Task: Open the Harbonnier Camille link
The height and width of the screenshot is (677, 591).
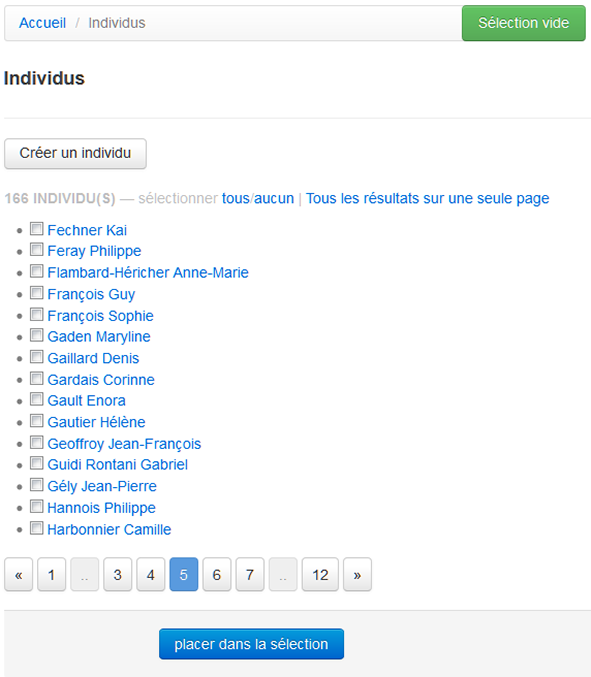Action: [x=109, y=529]
